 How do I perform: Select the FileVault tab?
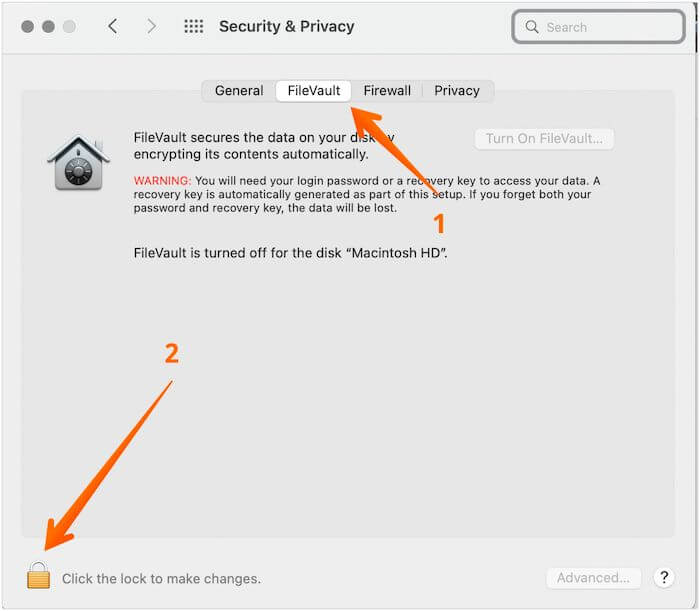314,91
